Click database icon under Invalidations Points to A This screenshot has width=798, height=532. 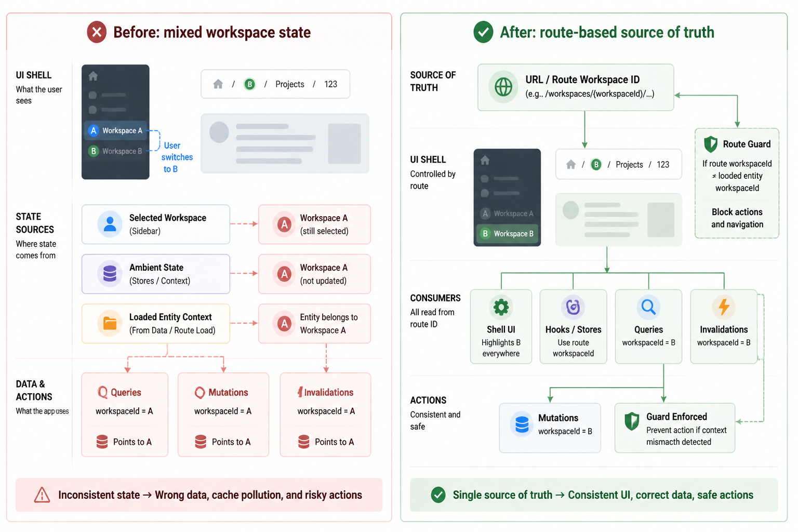pyautogui.click(x=304, y=442)
